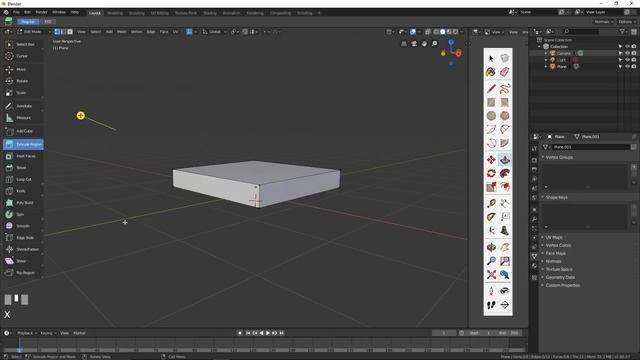Viewport: 640px width, 360px height.
Task: Pick the Edge Slide tool
Action: pos(23,238)
